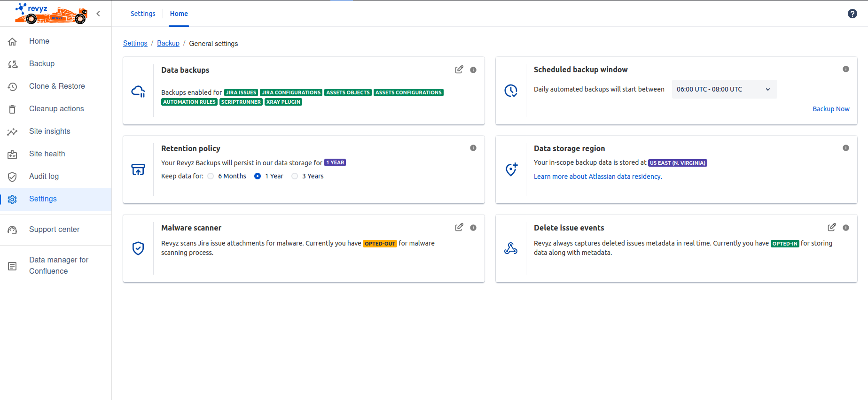Open the help question mark icon

click(x=852, y=14)
